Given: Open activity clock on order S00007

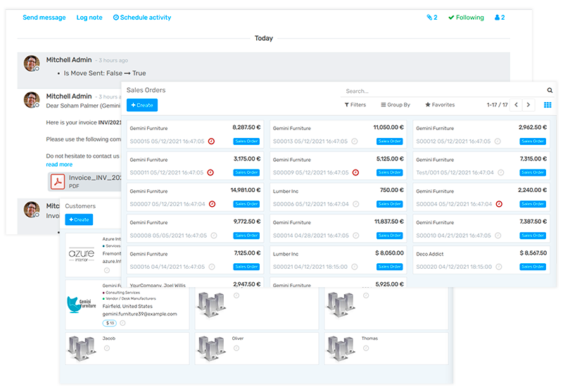Looking at the screenshot, I should (x=213, y=204).
